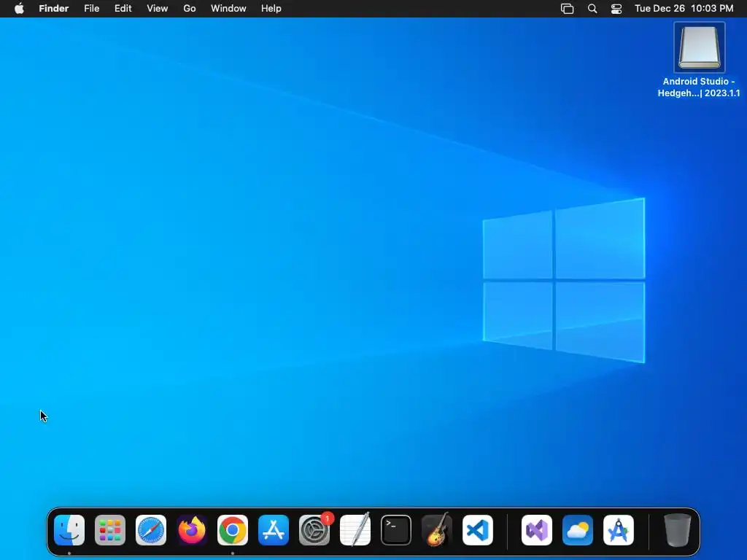Launch Safari from the dock

[x=151, y=530]
